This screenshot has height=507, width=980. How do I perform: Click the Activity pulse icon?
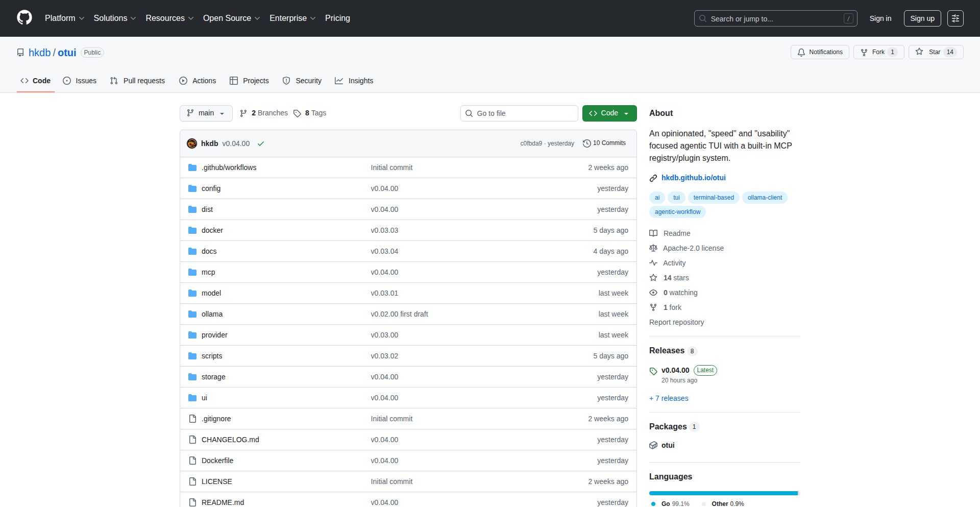pyautogui.click(x=653, y=262)
